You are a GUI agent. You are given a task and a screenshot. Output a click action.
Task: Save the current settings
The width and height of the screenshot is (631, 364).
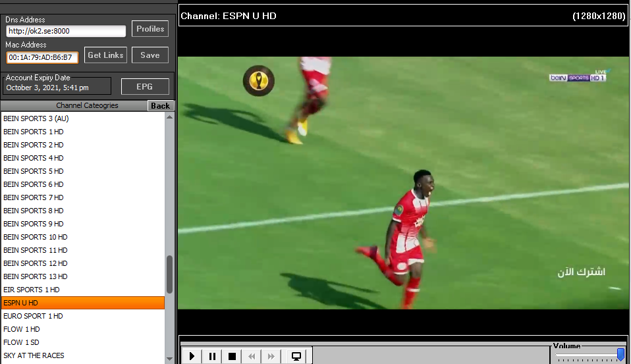click(x=150, y=55)
